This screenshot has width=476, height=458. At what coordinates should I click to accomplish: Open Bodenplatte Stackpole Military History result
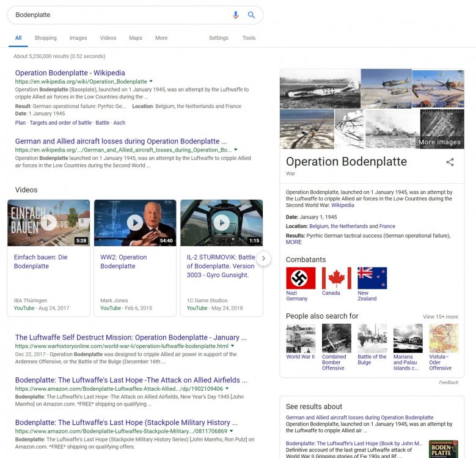[126, 423]
